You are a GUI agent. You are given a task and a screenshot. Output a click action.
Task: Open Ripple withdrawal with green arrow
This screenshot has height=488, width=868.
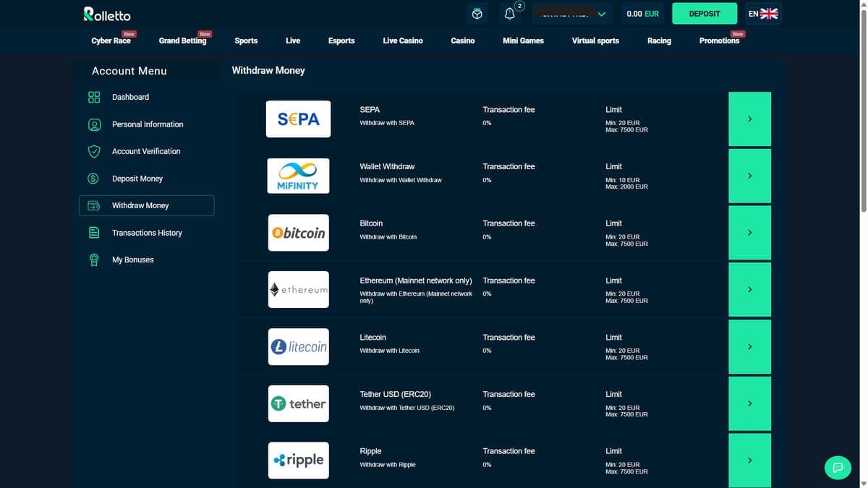point(749,460)
